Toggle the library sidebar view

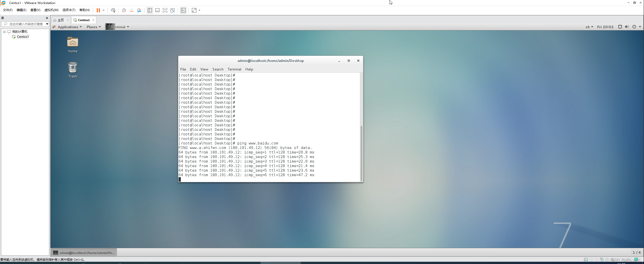150,10
